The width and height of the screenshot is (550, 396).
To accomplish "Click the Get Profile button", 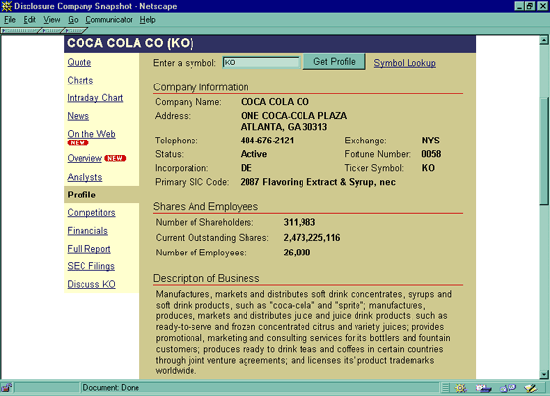I will coord(334,62).
